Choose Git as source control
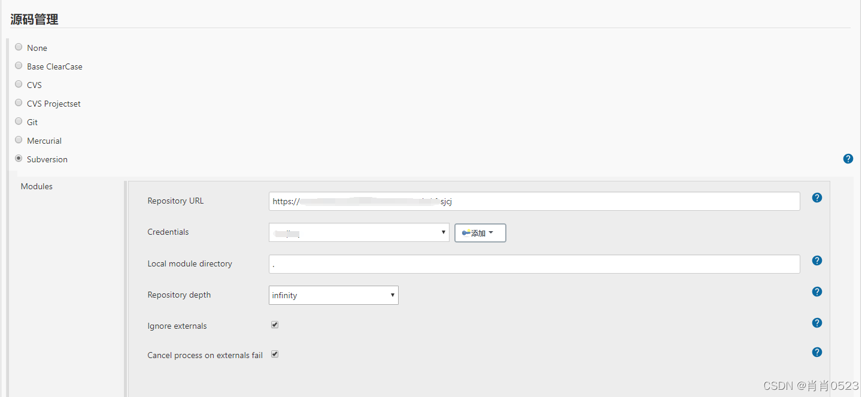The image size is (868, 397). 19,121
